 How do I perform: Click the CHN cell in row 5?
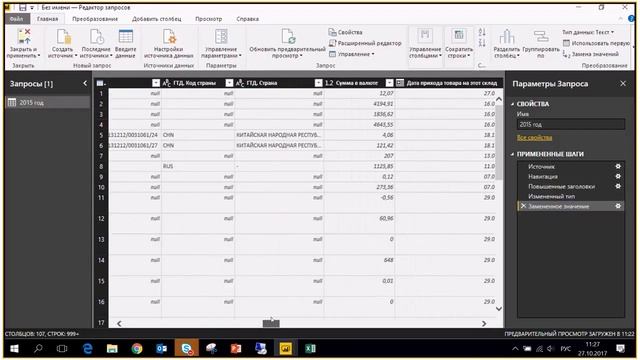pyautogui.click(x=198, y=135)
